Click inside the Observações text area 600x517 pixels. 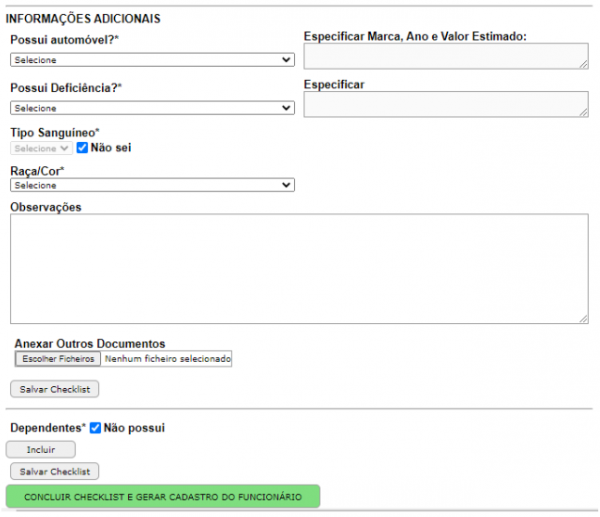click(x=299, y=268)
